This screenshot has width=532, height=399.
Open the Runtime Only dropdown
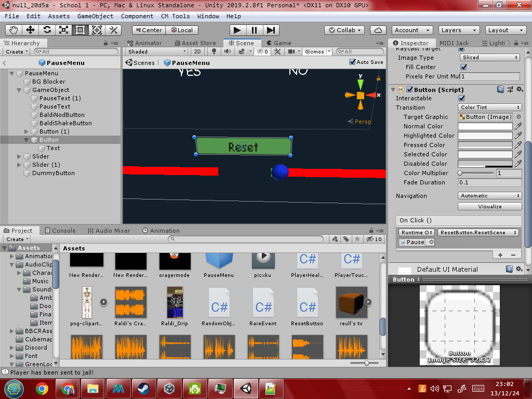416,232
